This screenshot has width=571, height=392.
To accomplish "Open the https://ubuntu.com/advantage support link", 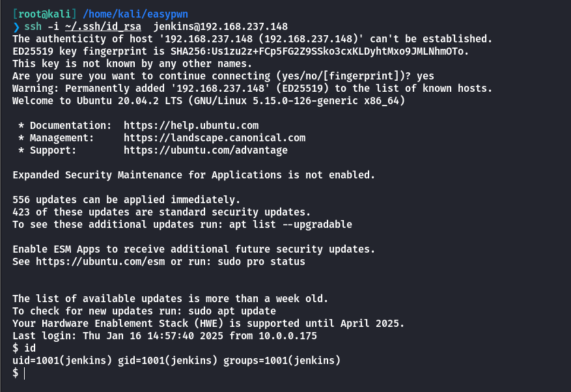I will pyautogui.click(x=206, y=150).
